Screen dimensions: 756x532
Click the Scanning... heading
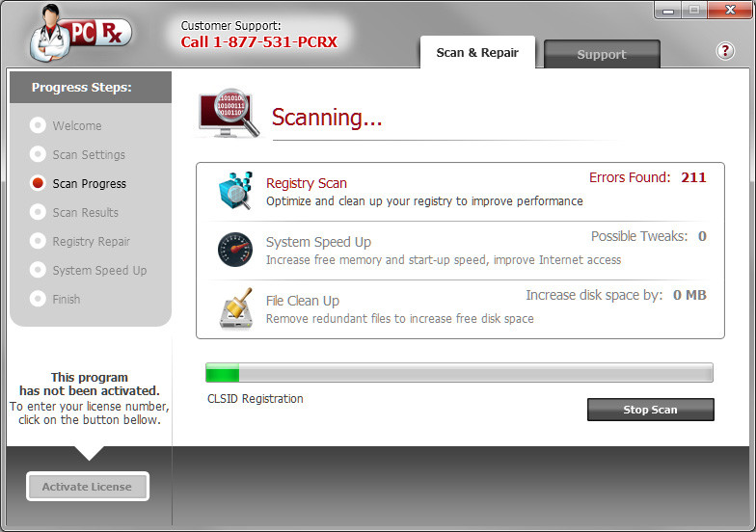point(327,118)
